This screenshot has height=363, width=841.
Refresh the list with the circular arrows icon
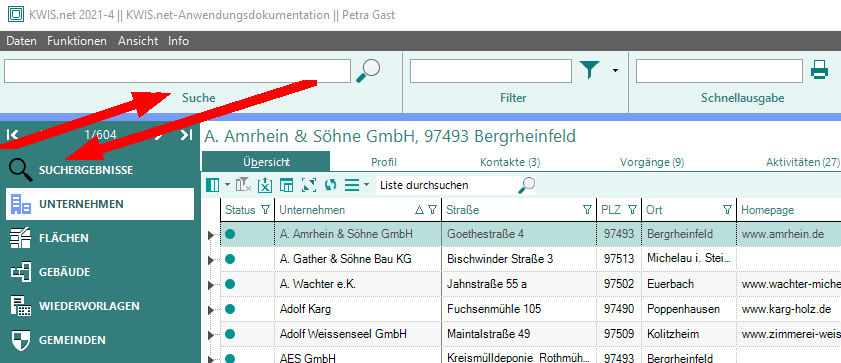pyautogui.click(x=330, y=185)
